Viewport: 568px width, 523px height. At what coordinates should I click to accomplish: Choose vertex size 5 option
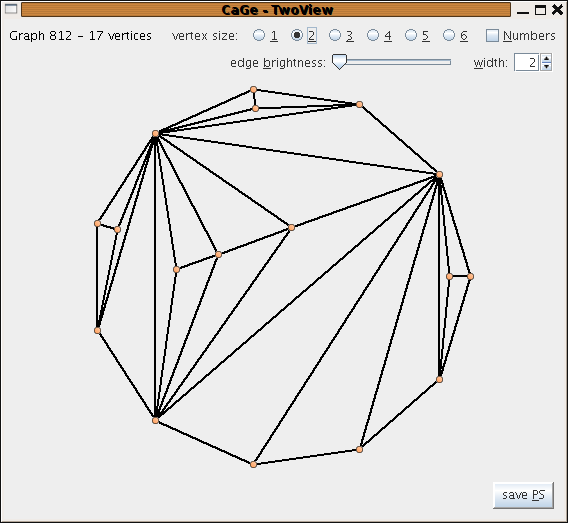pyautogui.click(x=411, y=35)
